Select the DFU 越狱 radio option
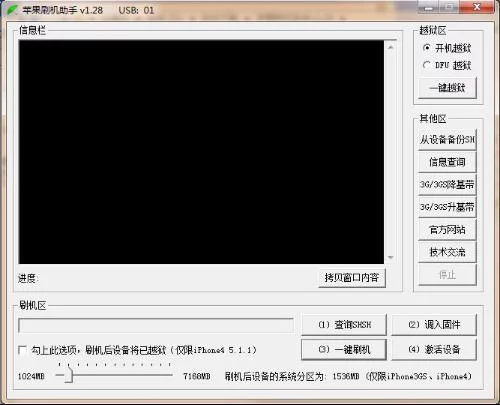 pos(427,65)
